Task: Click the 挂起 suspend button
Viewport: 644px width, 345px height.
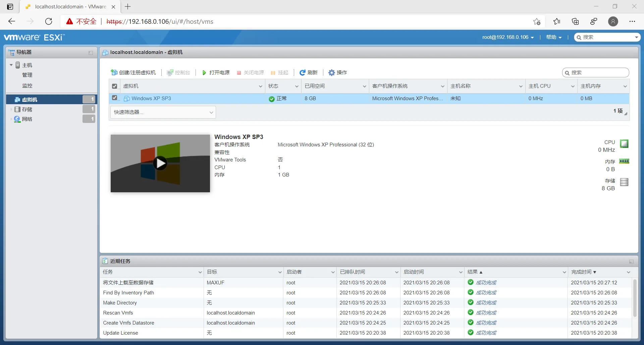Action: [x=279, y=72]
